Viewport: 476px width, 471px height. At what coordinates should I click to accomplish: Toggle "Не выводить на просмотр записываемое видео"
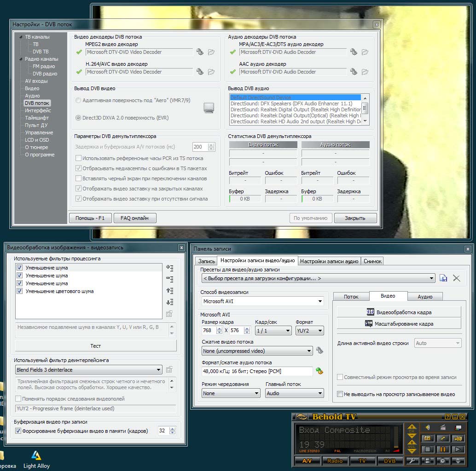coord(340,394)
